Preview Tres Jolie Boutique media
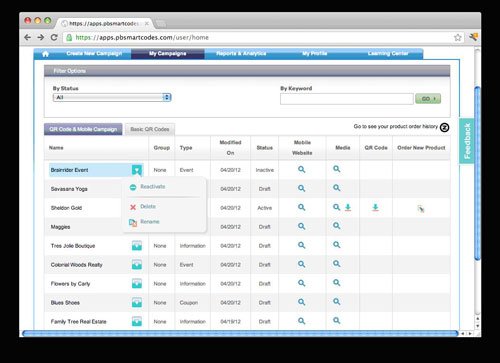Screen dimensions: 500x363 [x=337, y=245]
